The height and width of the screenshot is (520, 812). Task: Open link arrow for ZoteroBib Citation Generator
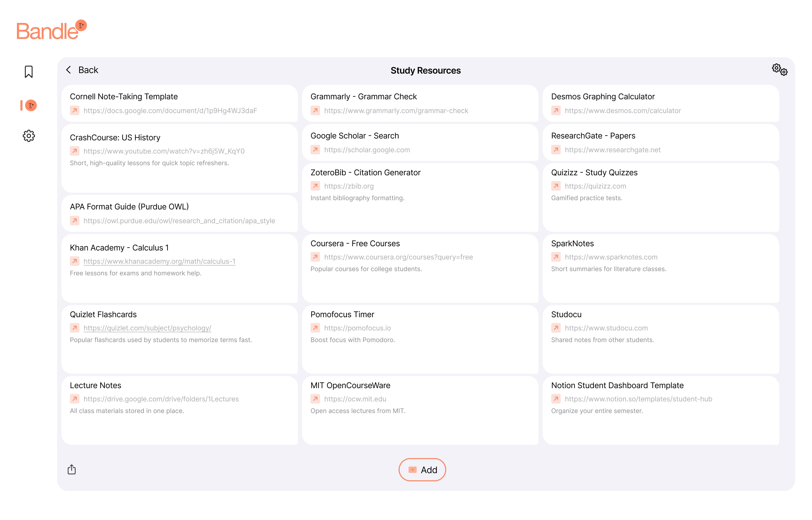(x=315, y=186)
